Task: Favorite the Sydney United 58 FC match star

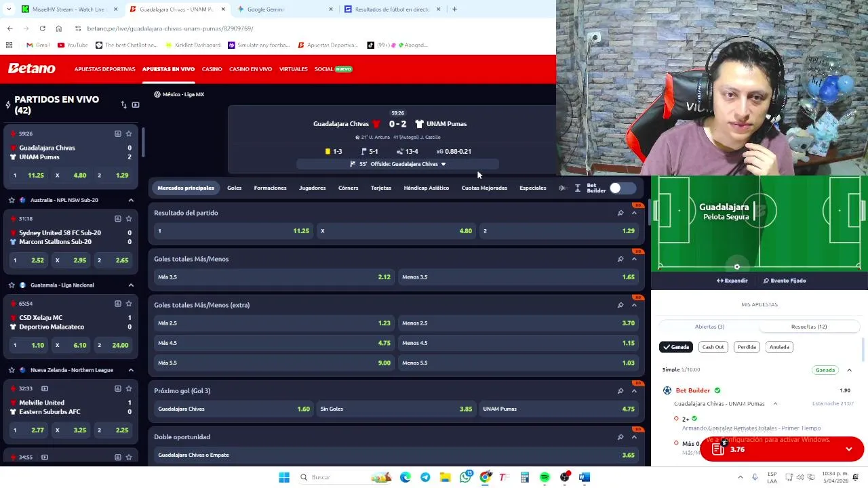Action: [x=129, y=218]
